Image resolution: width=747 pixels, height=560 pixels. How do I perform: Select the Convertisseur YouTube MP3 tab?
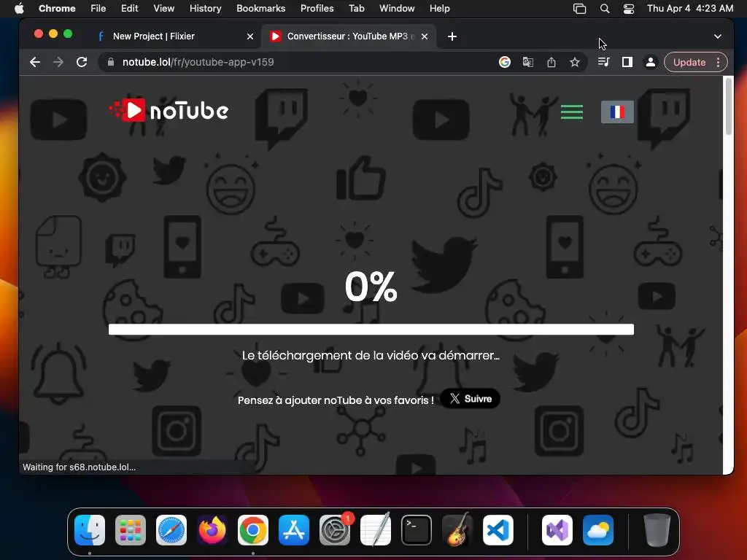click(348, 36)
